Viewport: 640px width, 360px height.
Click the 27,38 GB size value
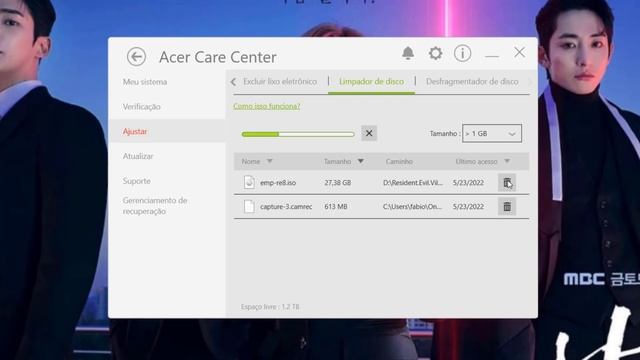coord(338,182)
